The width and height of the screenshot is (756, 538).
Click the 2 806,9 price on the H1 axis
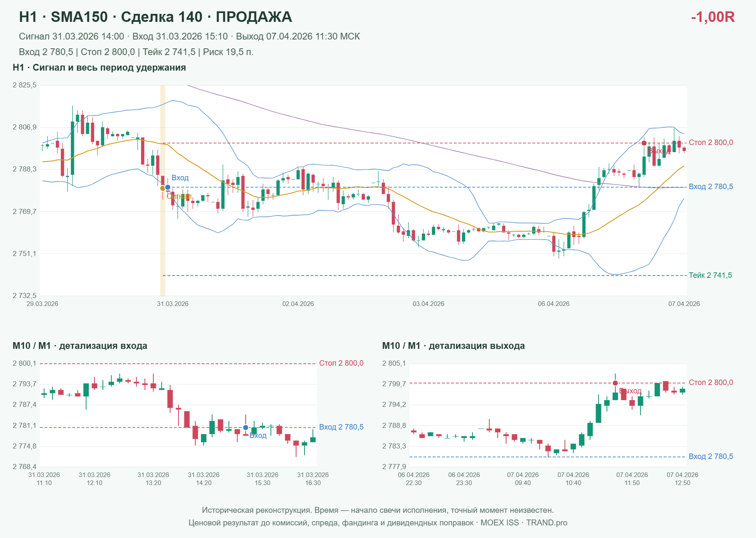point(25,127)
